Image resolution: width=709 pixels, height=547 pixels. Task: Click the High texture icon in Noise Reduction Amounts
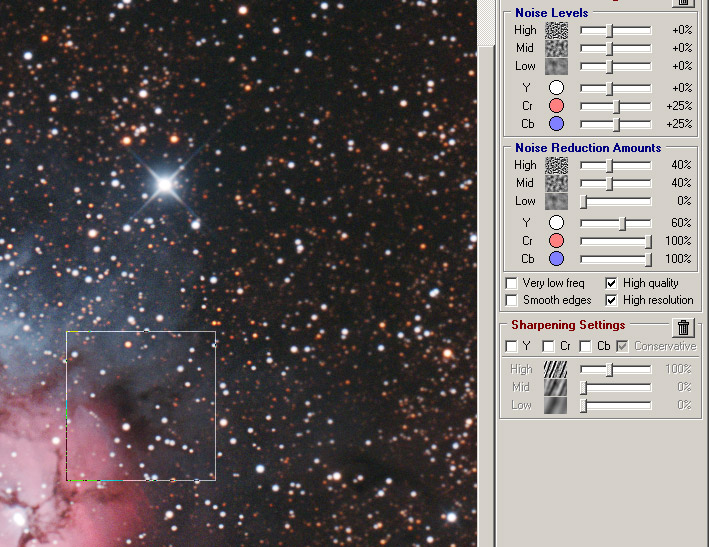[x=556, y=165]
